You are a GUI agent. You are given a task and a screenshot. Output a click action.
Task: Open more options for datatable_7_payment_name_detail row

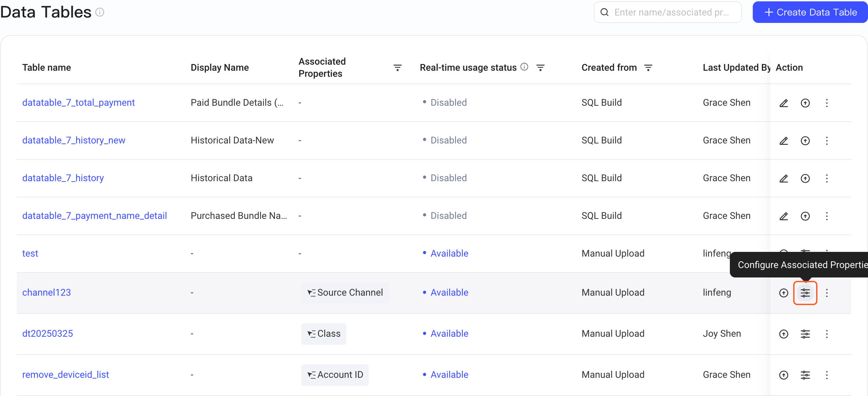click(827, 216)
